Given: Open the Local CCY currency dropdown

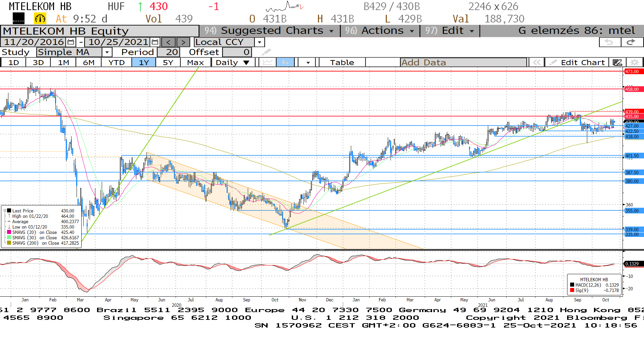Looking at the screenshot, I should 259,42.
